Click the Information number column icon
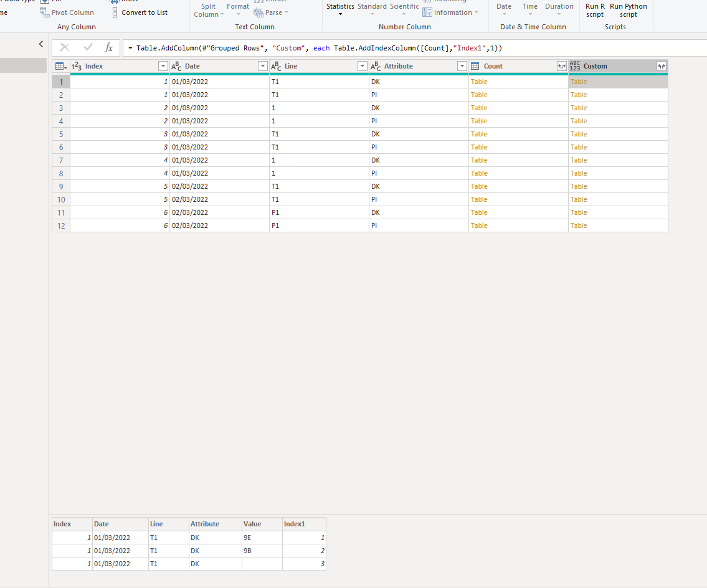Image resolution: width=707 pixels, height=588 pixels. coord(427,12)
